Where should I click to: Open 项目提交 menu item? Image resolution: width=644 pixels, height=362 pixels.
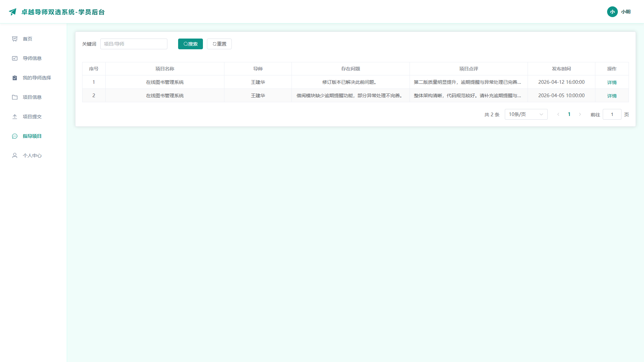pos(34,117)
